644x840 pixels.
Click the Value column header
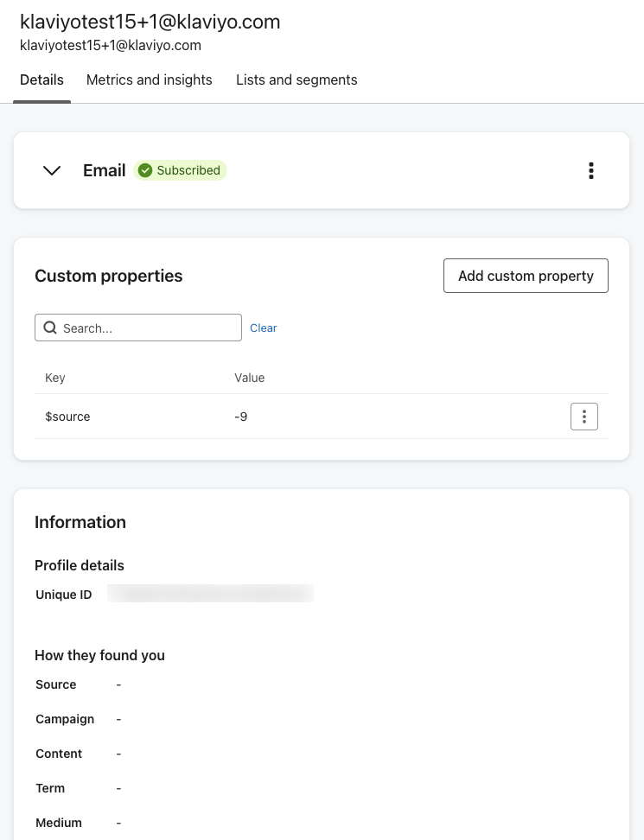coord(249,378)
